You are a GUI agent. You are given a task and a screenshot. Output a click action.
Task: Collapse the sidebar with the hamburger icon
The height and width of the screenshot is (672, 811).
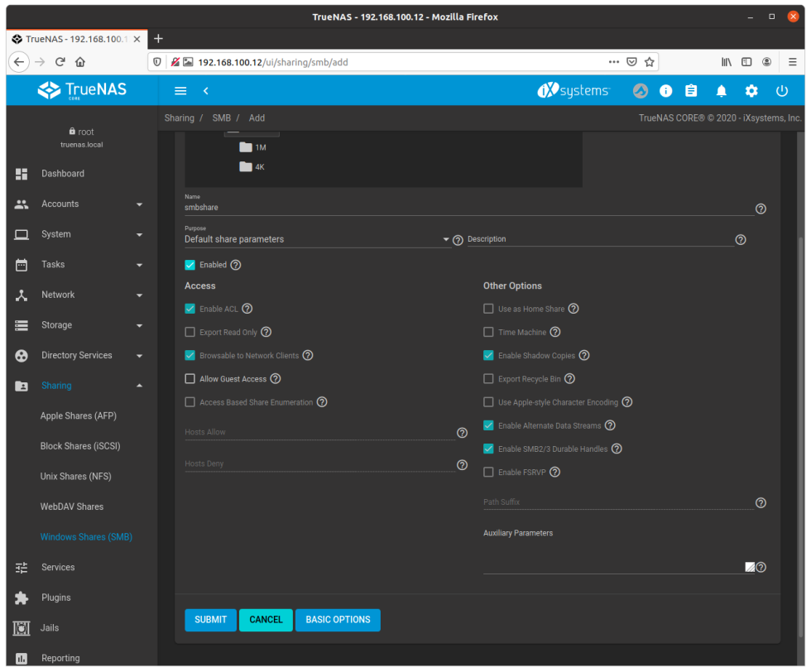pyautogui.click(x=180, y=91)
